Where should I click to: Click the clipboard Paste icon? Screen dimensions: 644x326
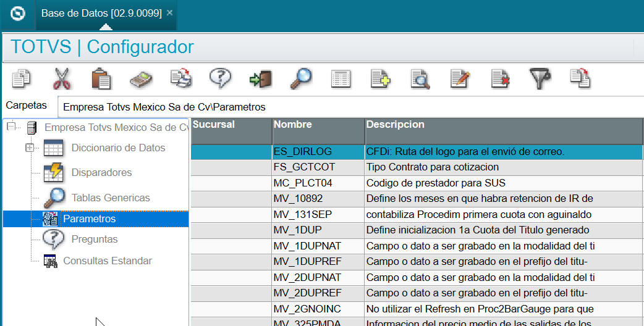(101, 78)
